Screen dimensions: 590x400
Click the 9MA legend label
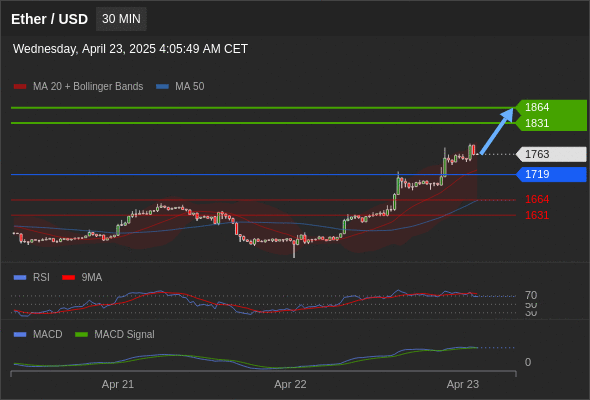coord(92,277)
